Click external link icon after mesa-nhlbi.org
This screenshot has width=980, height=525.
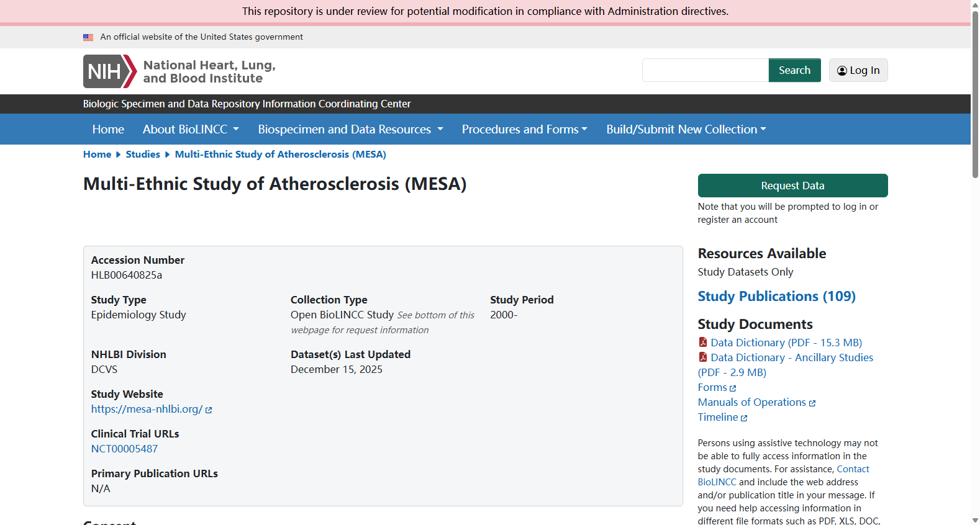209,410
